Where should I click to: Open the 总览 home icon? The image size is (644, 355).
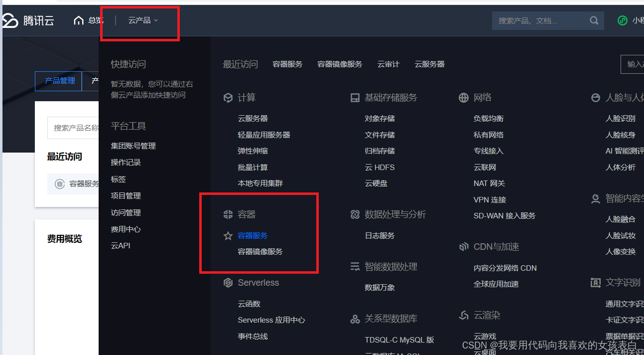pyautogui.click(x=79, y=20)
